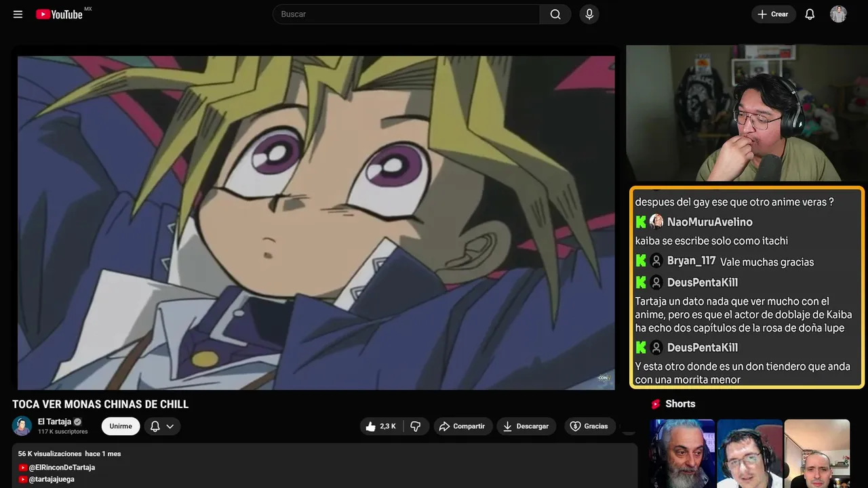Open the account avatar menu
This screenshot has width=868, height=488.
tap(838, 14)
